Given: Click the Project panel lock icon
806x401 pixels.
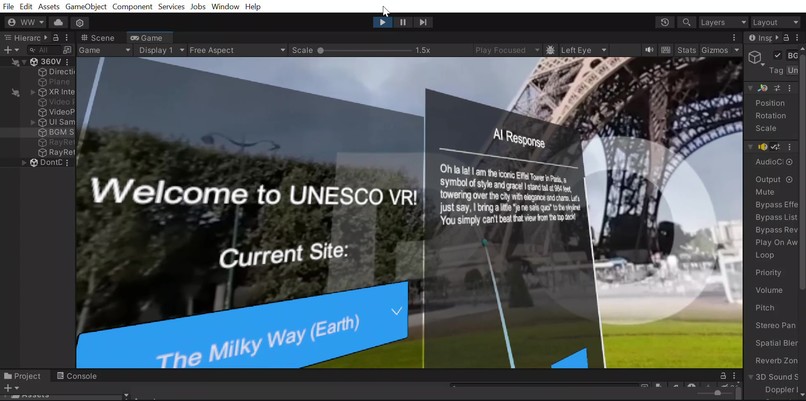Looking at the screenshot, I should (723, 376).
